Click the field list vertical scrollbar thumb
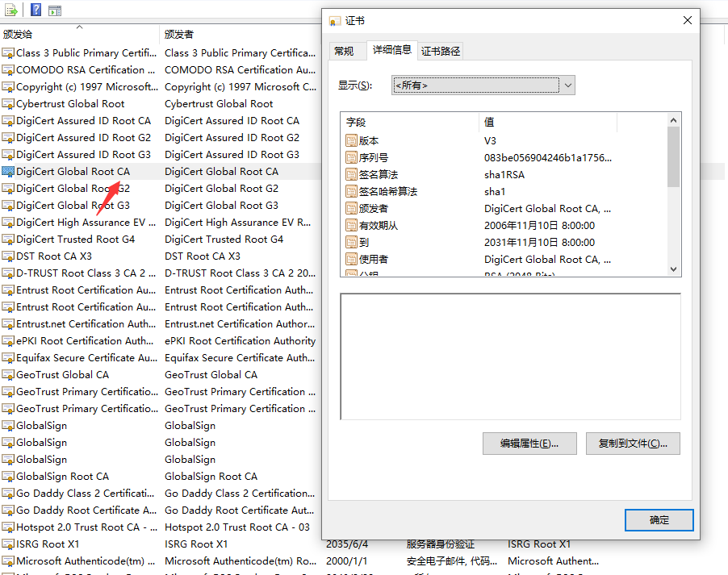Screen dimensions: 728x575 674,156
